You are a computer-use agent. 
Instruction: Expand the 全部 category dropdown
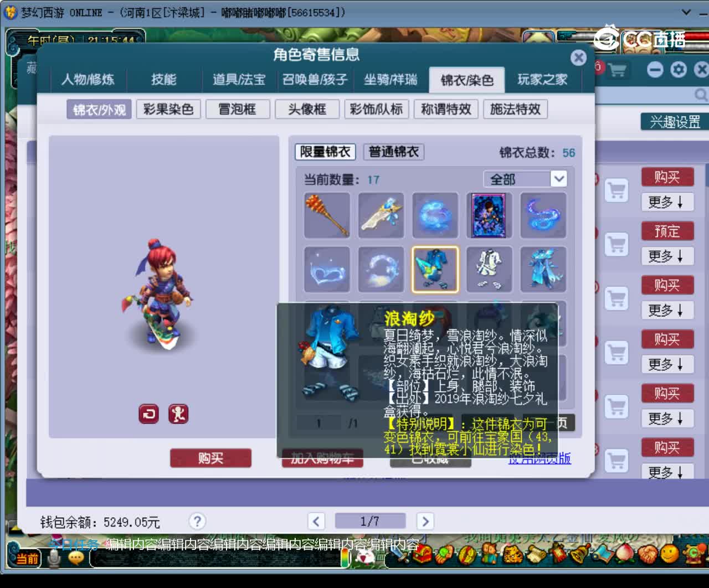(559, 179)
